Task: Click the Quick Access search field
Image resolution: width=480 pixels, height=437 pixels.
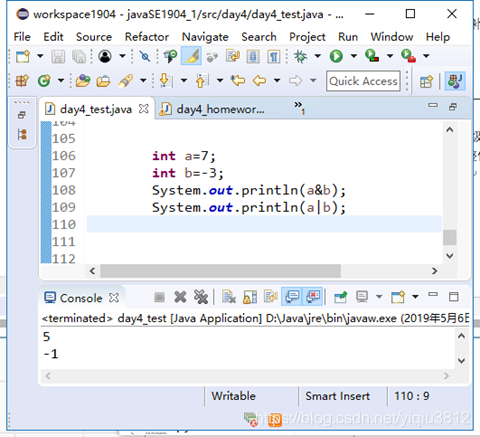Action: click(363, 81)
